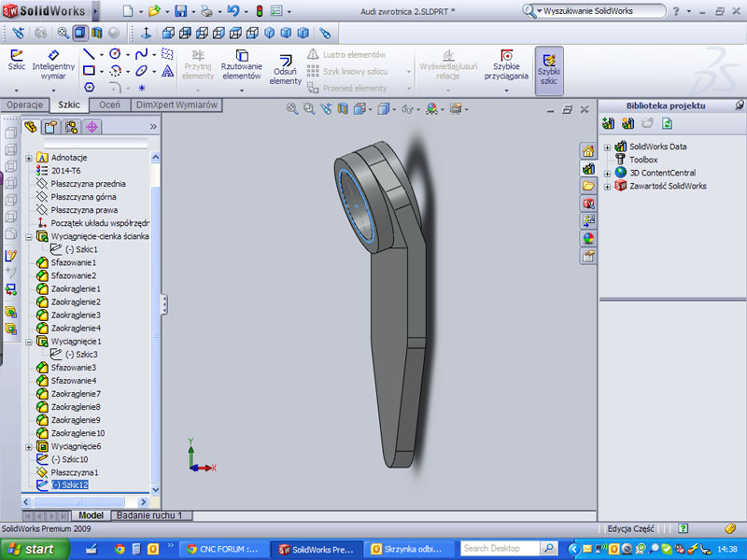Expand Zawartość SolidWorks library node
747x560 pixels.
(607, 187)
